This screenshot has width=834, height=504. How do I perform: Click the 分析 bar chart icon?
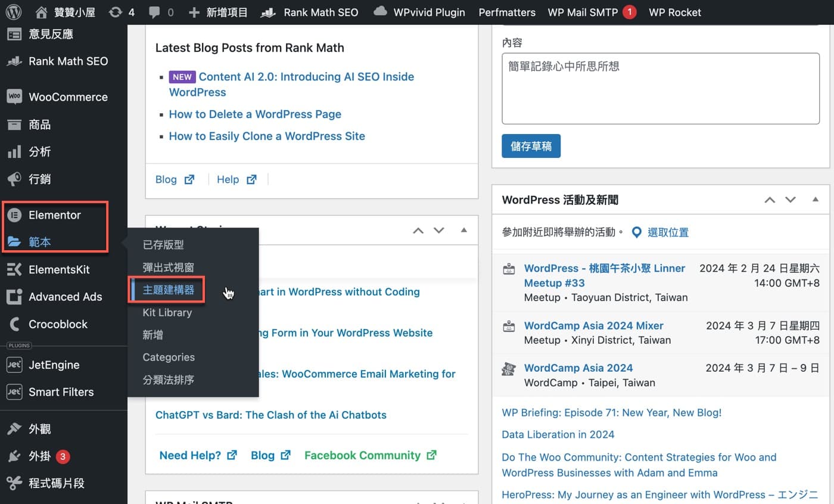[x=14, y=152]
